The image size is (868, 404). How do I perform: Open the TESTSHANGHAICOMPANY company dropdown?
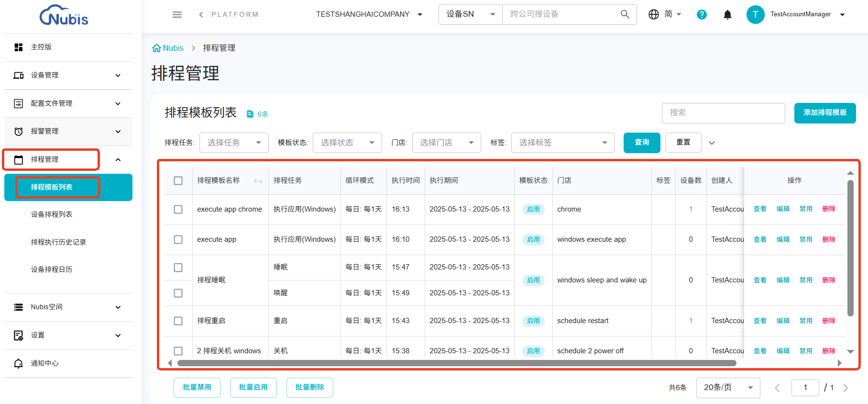tap(369, 14)
